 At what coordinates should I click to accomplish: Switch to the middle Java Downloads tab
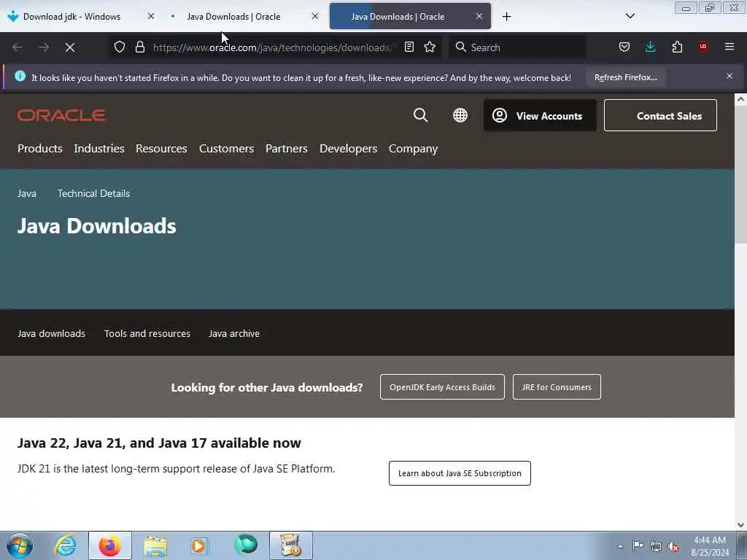(233, 17)
